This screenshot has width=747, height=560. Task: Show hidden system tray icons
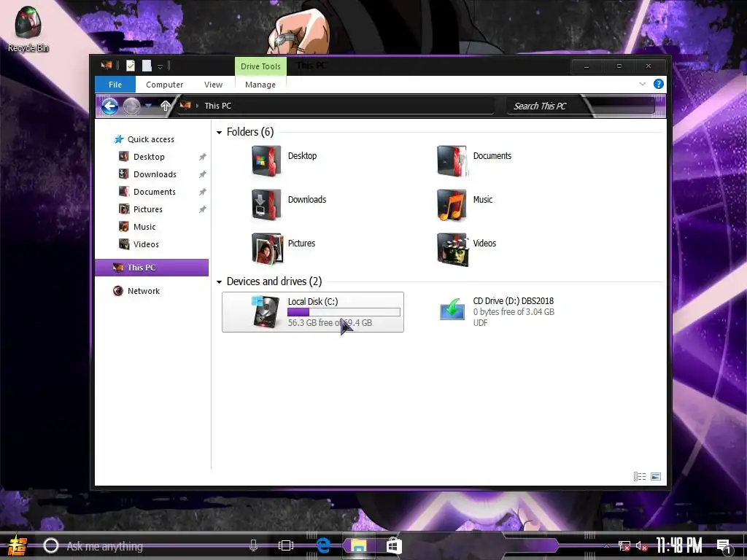pyautogui.click(x=606, y=545)
